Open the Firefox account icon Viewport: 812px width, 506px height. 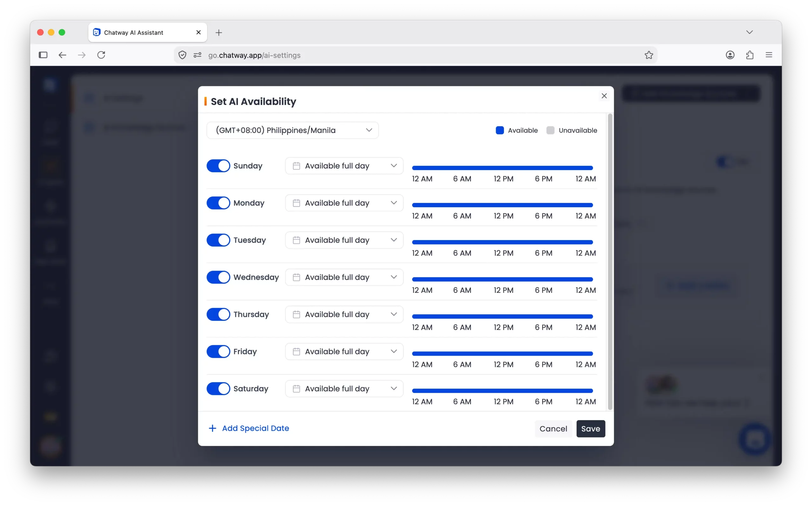point(730,55)
